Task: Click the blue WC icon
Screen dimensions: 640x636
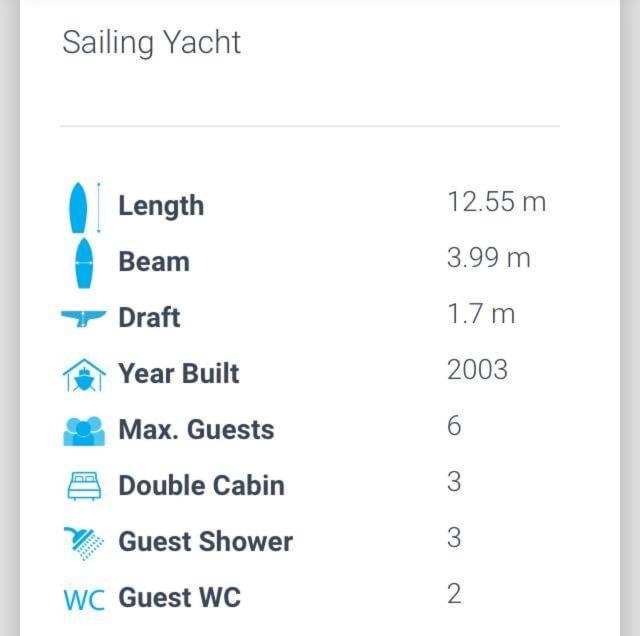Action: click(84, 599)
